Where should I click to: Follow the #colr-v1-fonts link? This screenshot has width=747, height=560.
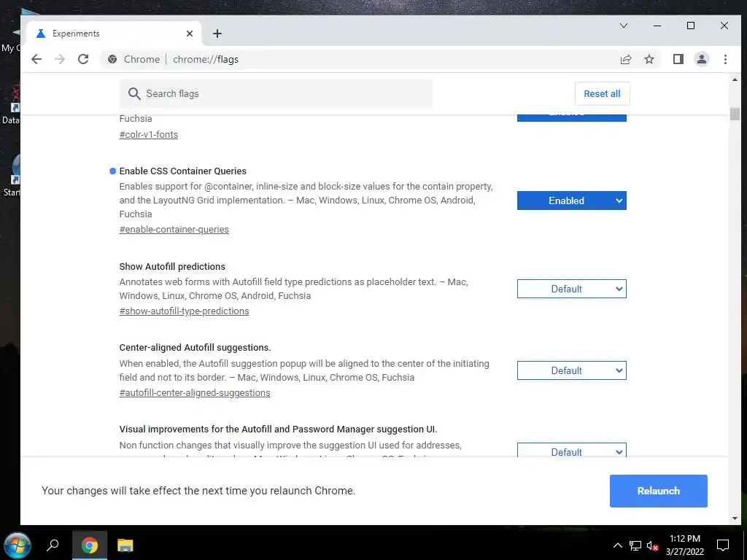pos(149,135)
